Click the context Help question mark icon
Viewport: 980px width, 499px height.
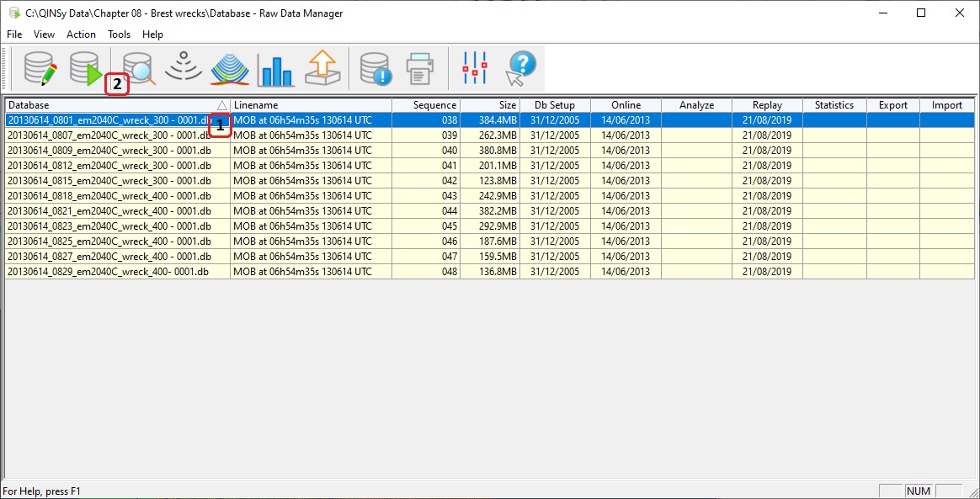tap(521, 68)
